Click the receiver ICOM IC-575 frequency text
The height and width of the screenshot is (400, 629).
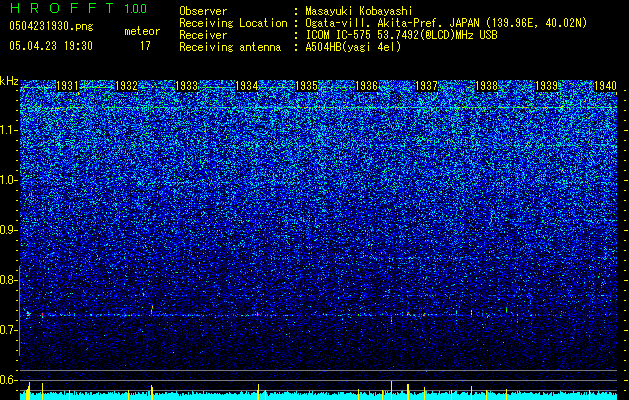401,35
